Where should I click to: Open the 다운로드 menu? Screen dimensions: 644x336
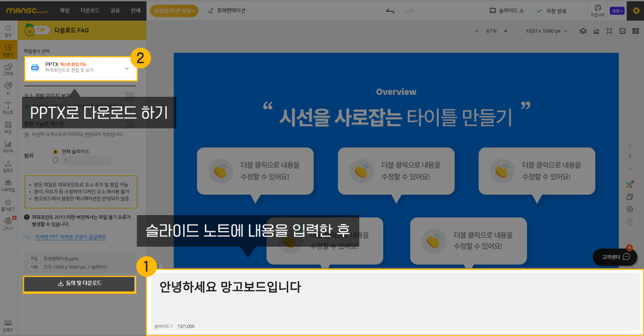pos(90,11)
